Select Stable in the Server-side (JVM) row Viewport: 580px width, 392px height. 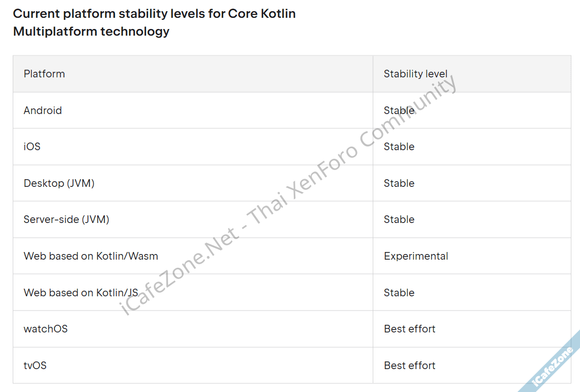point(399,219)
